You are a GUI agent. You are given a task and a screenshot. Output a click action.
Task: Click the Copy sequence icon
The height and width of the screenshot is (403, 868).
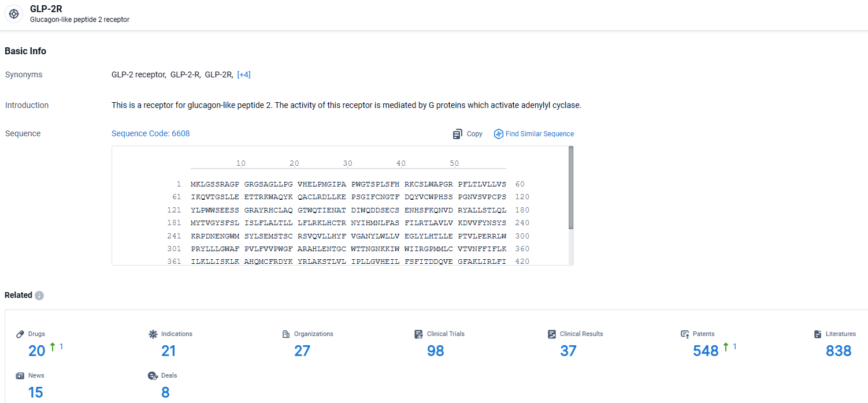click(457, 134)
